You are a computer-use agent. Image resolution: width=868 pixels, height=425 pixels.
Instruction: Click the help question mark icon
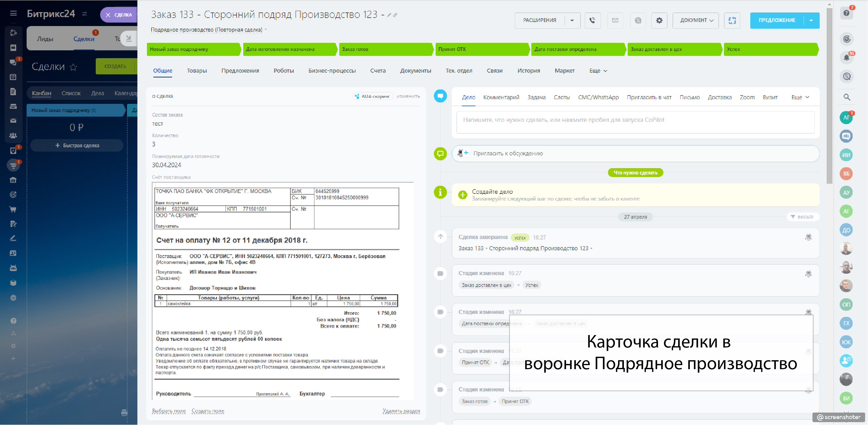pyautogui.click(x=846, y=13)
